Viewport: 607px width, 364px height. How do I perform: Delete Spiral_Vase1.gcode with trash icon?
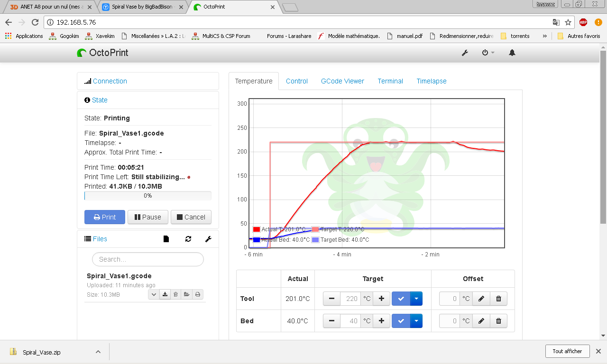175,294
